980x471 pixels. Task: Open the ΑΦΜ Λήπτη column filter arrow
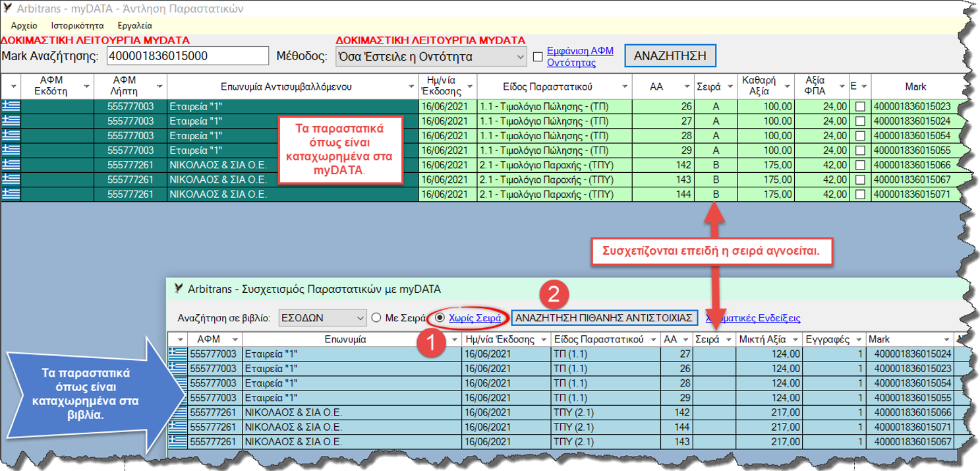[x=159, y=86]
